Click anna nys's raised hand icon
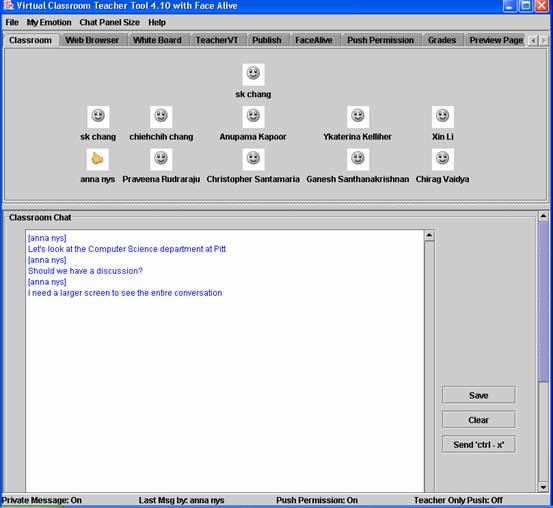The width and height of the screenshot is (553, 508). (x=98, y=159)
